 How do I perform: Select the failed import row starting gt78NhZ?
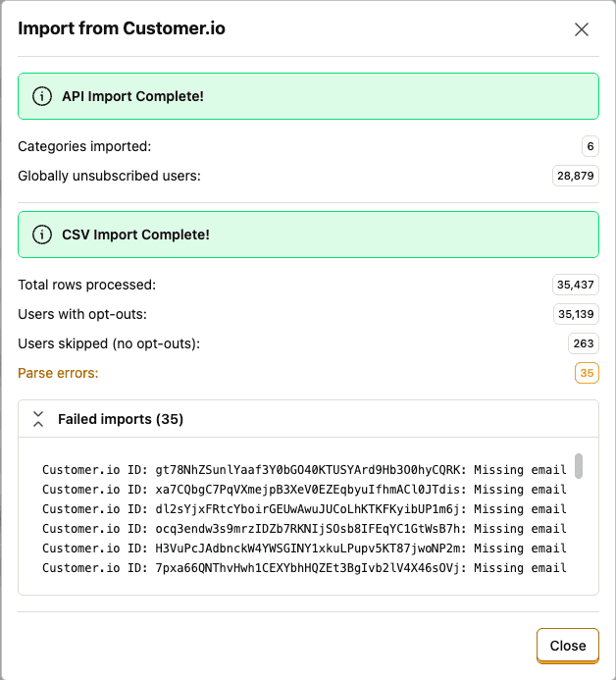[x=304, y=470]
